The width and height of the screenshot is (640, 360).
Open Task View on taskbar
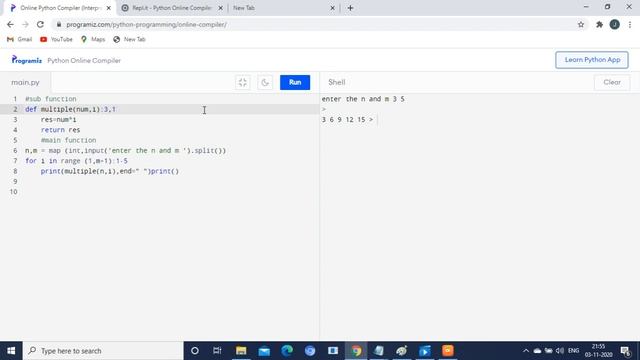point(217,351)
